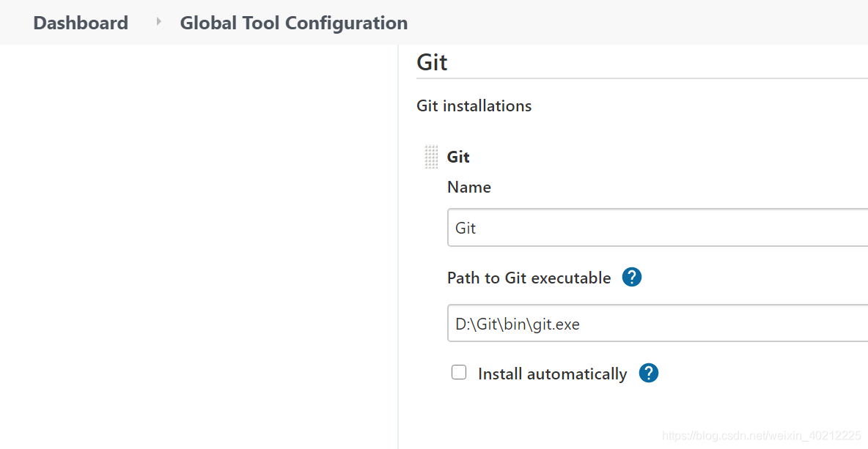
Task: Click the Name field label
Action: [x=469, y=188]
